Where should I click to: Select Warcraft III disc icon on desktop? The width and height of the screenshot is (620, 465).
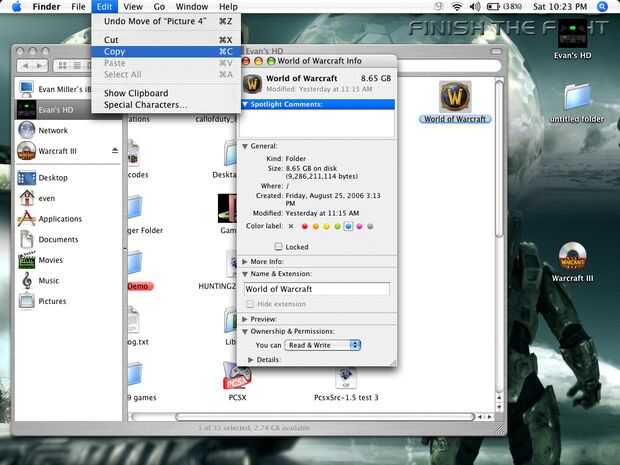pos(572,262)
